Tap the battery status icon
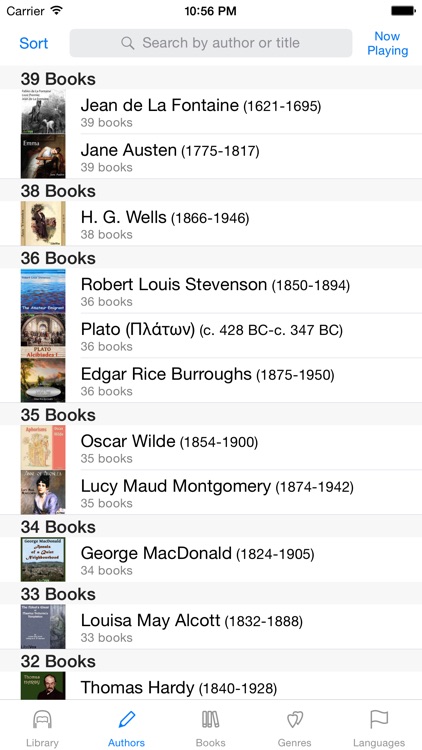Screen dimensions: 422x750 tap(403, 11)
